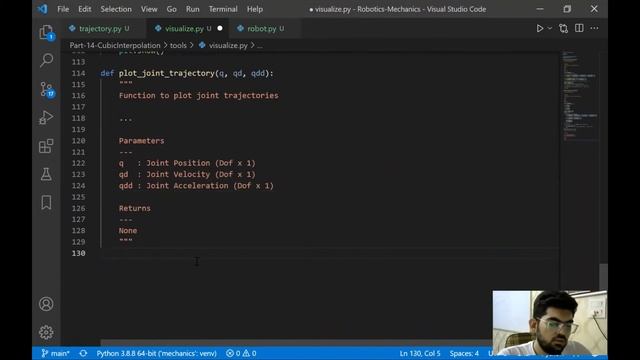The width and height of the screenshot is (640, 360).
Task: Open the Search view icon
Action: click(46, 60)
